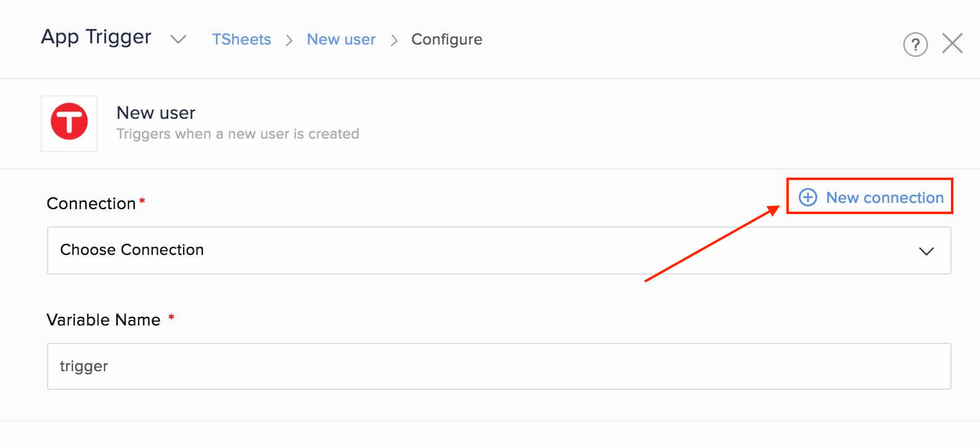The width and height of the screenshot is (980, 448).
Task: Click the Choose Connection down arrow
Action: pos(926,251)
